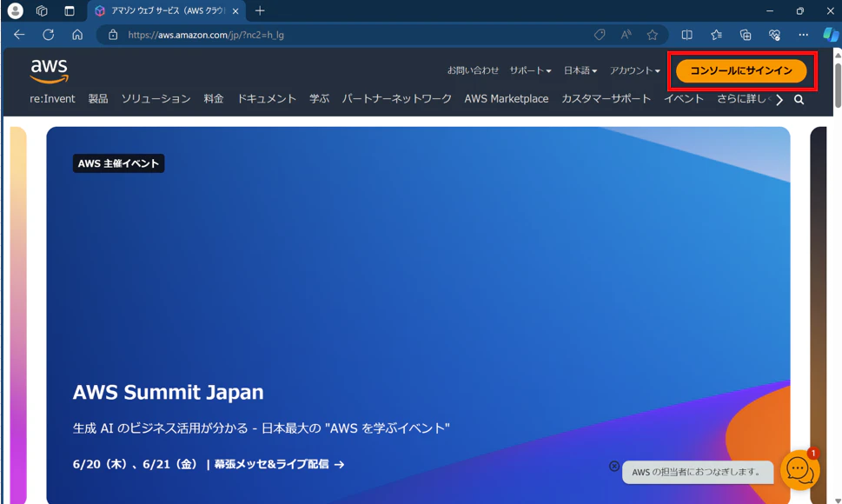Add this page to favorites

click(653, 35)
